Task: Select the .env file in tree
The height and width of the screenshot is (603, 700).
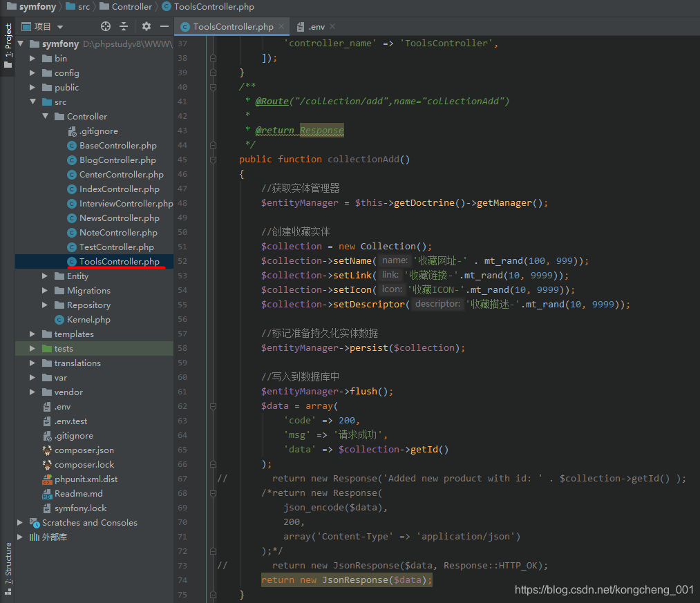Action: [56, 407]
